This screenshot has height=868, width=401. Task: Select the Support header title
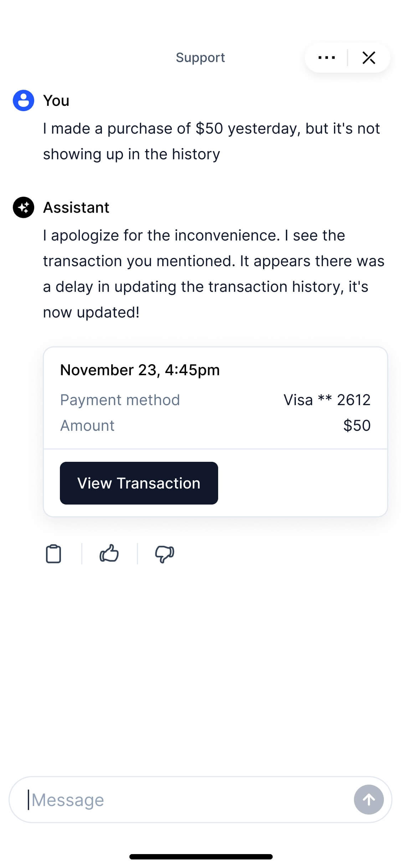coord(200,57)
